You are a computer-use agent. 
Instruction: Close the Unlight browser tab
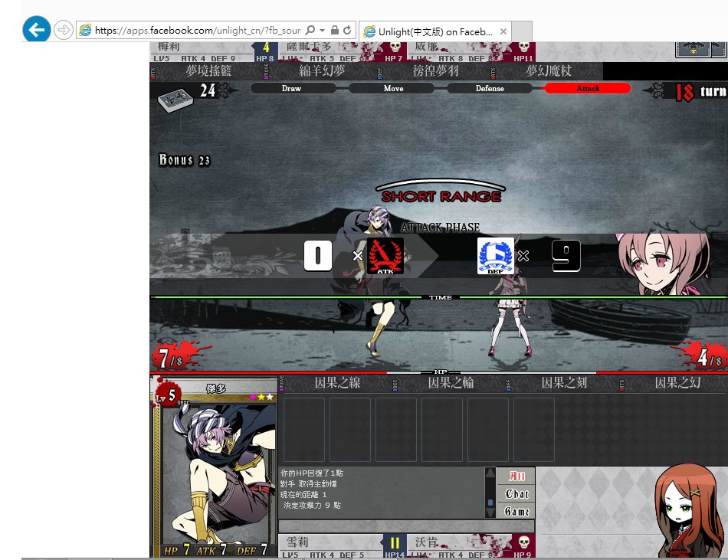503,31
